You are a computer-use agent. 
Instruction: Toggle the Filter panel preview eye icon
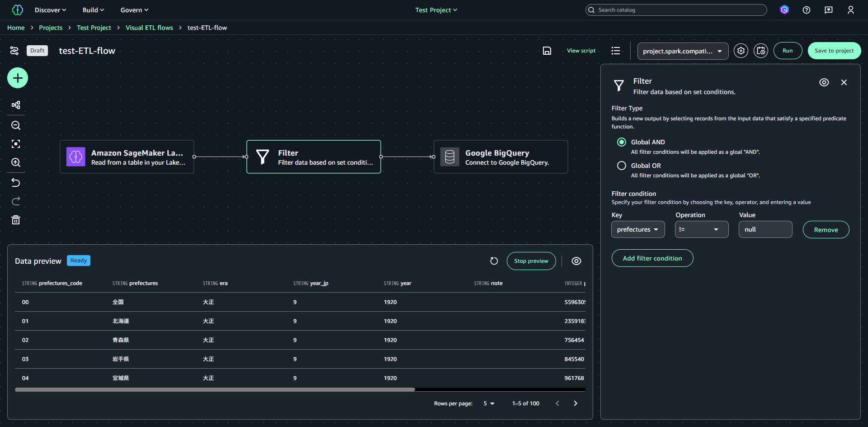[824, 82]
